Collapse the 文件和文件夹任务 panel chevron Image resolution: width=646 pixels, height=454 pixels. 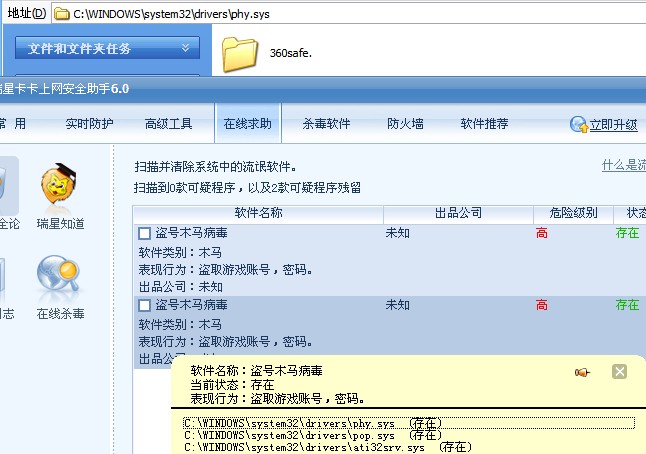186,48
